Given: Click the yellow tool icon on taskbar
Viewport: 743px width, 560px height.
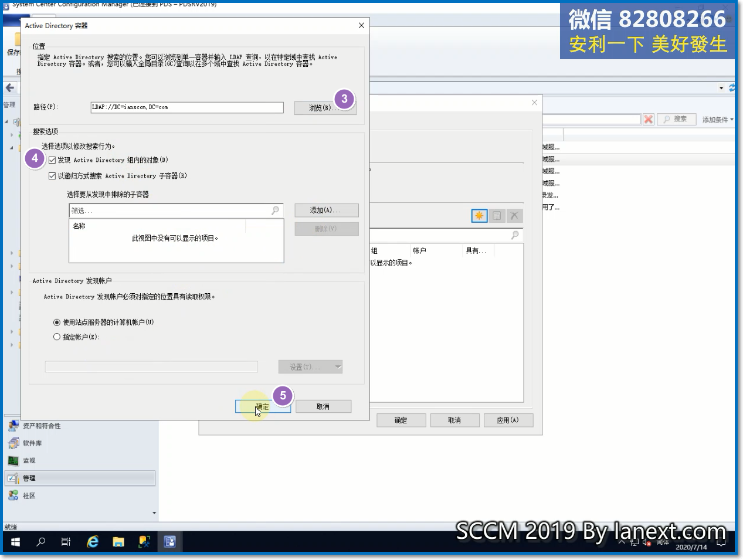Looking at the screenshot, I should (144, 542).
